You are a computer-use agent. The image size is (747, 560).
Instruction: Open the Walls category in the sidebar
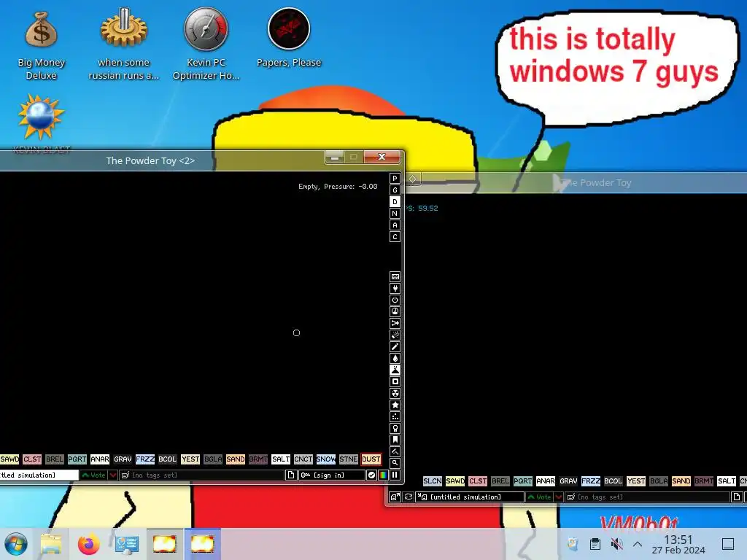(x=395, y=276)
